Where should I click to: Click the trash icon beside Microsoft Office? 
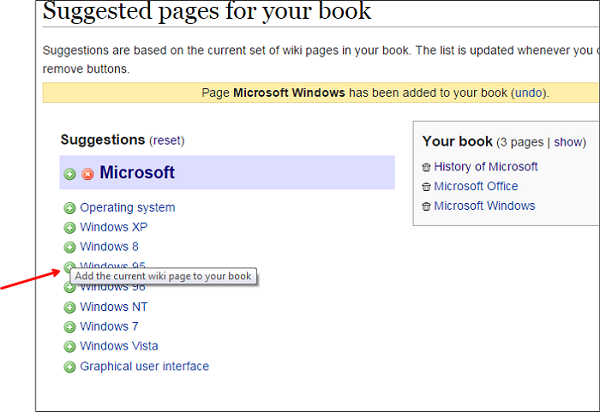point(426,187)
